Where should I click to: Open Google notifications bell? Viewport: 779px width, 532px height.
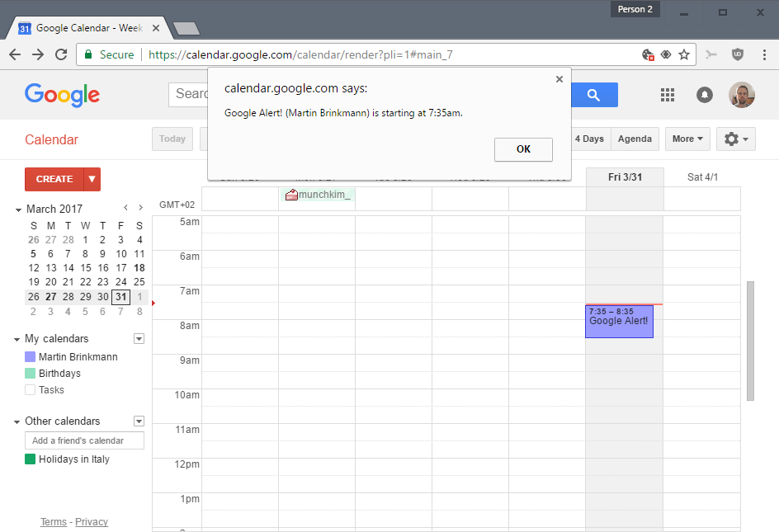click(705, 94)
